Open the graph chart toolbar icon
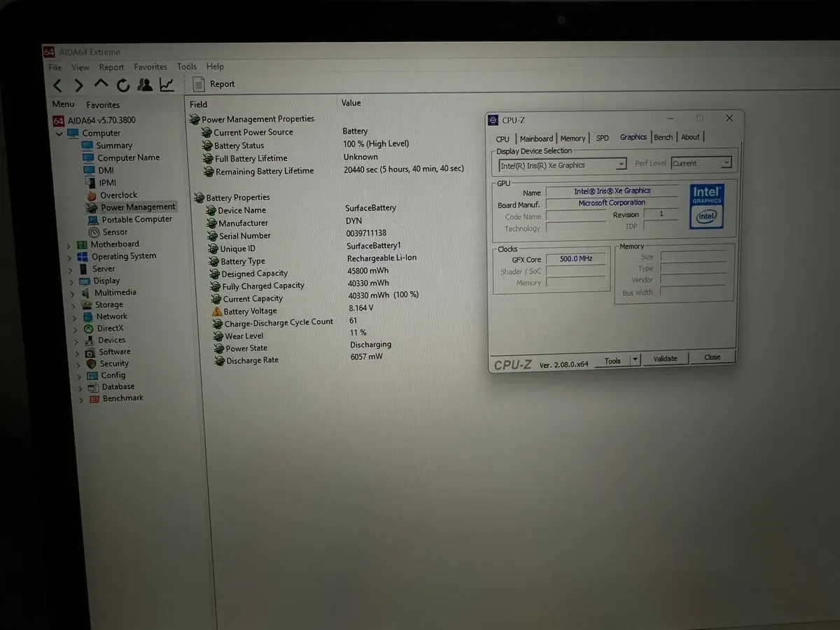 tap(167, 85)
